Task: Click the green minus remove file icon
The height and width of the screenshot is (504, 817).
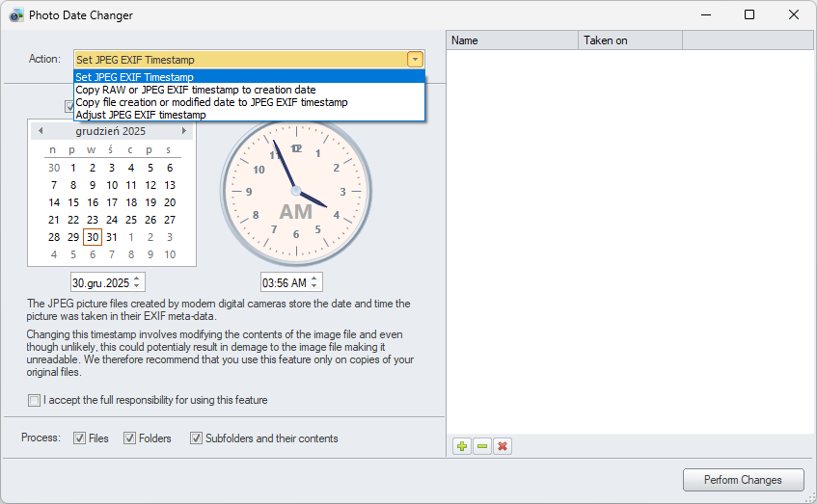Action: coord(482,446)
